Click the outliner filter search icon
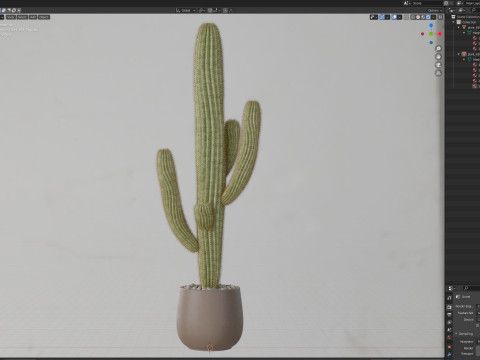The width and height of the screenshot is (480, 360). [x=474, y=10]
